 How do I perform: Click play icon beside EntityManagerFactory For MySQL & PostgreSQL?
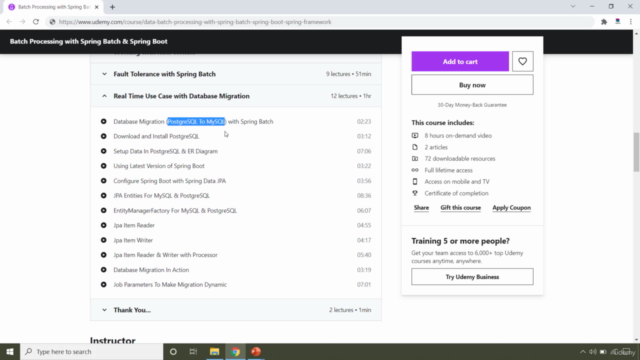[104, 211]
